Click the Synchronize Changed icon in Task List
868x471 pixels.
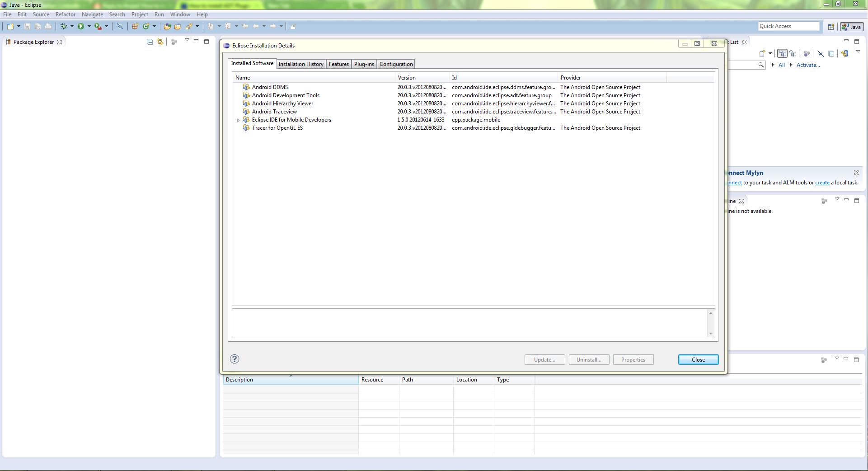click(x=845, y=53)
